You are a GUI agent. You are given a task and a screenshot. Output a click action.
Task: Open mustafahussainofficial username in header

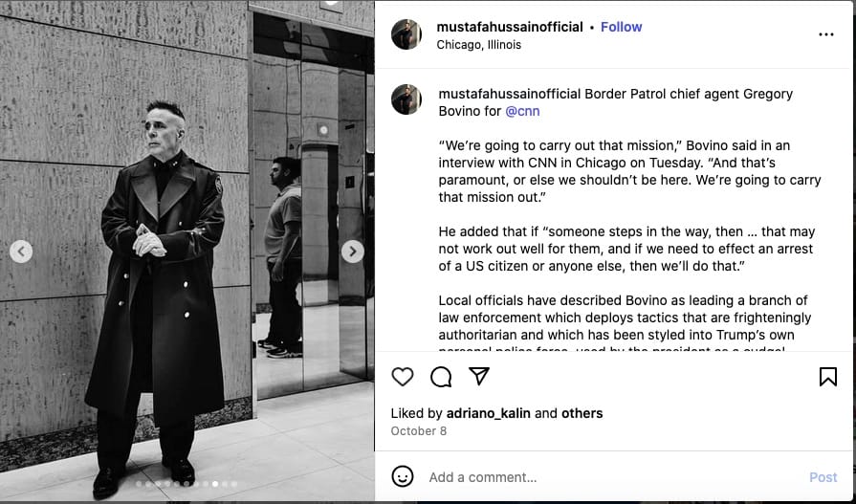[510, 27]
